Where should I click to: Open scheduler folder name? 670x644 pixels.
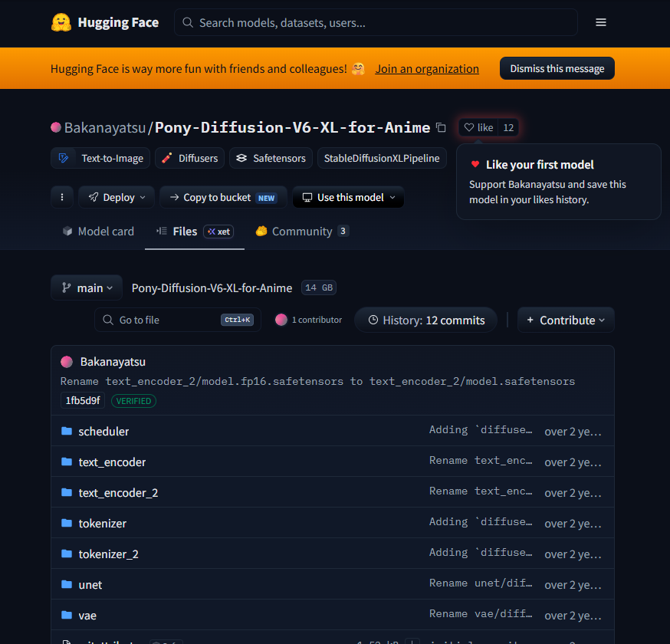(x=103, y=431)
